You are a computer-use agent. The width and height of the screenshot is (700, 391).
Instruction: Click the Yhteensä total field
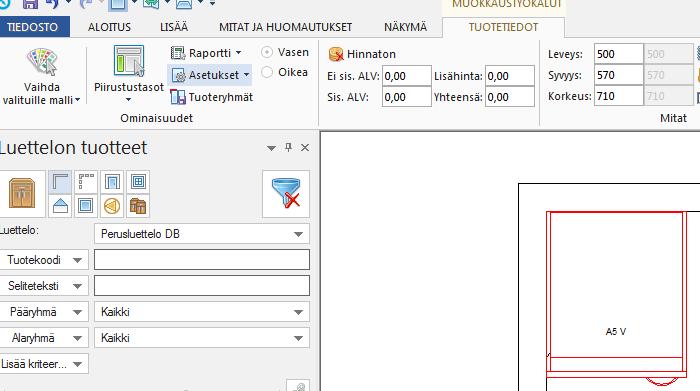pos(510,97)
